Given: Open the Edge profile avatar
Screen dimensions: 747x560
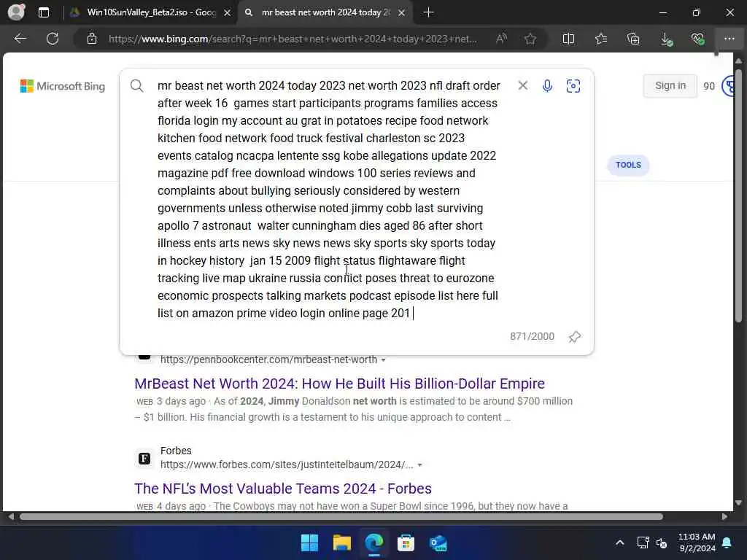Looking at the screenshot, I should (x=16, y=12).
